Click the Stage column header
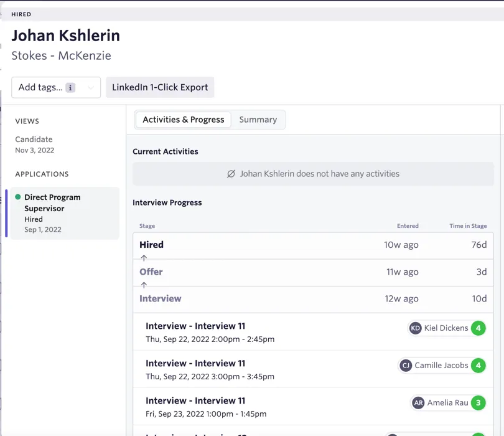The width and height of the screenshot is (504, 436). tap(147, 226)
